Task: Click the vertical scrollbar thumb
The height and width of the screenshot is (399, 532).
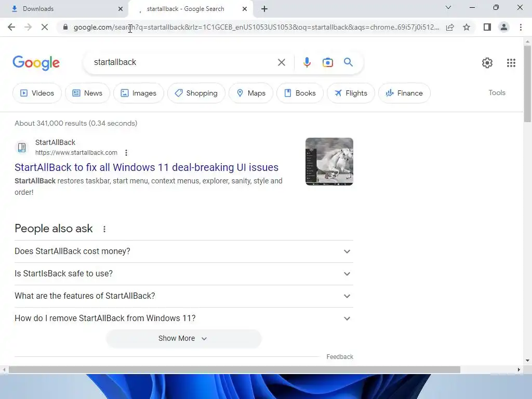Action: (x=527, y=84)
